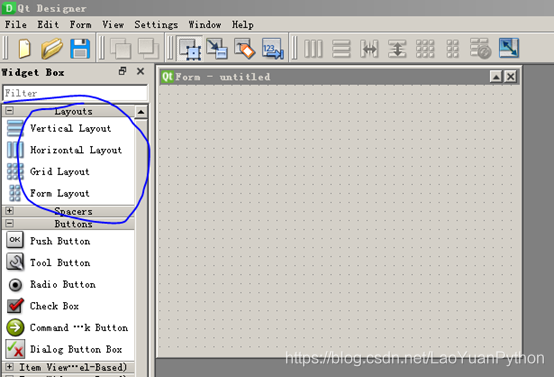Viewport: 554px width, 377px height.
Task: Apply the Lay Out in a Grid icon
Action: tap(425, 48)
